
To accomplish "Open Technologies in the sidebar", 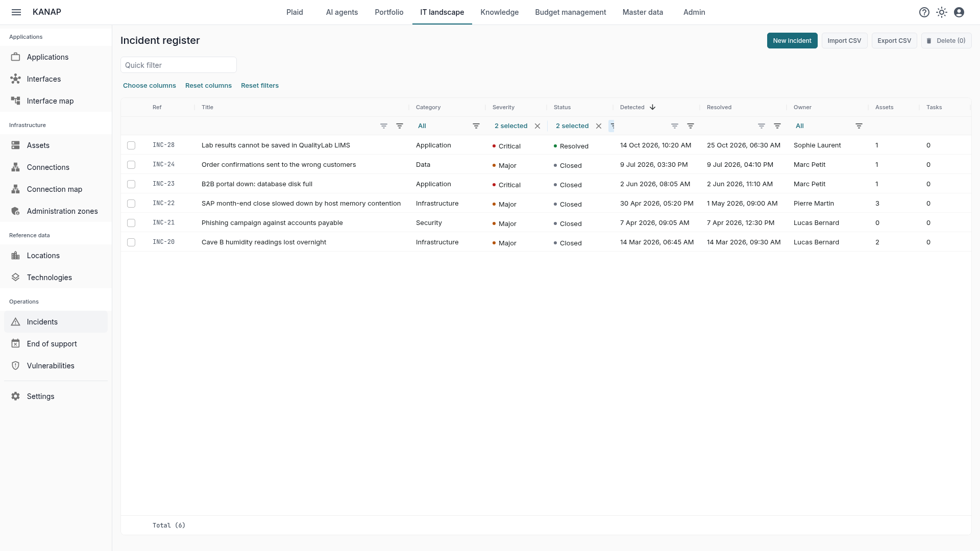I will click(x=56, y=278).
